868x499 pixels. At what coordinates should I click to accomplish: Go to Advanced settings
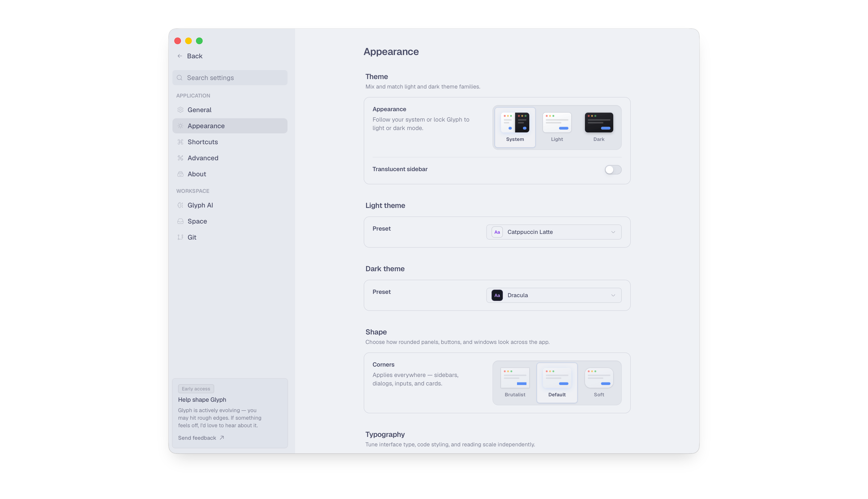(230, 158)
